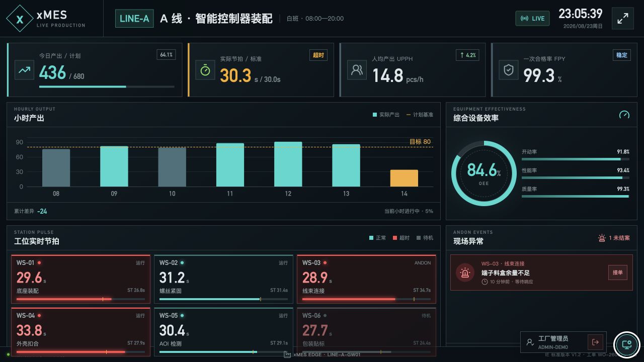Click the 64.1% completion badge
644x362 pixels.
tap(167, 54)
